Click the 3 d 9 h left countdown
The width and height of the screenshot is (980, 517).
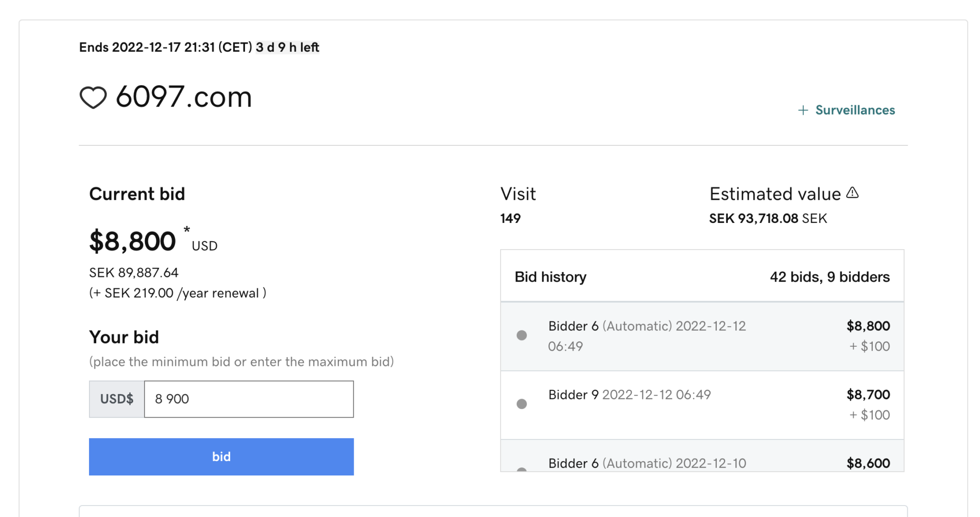(x=287, y=47)
